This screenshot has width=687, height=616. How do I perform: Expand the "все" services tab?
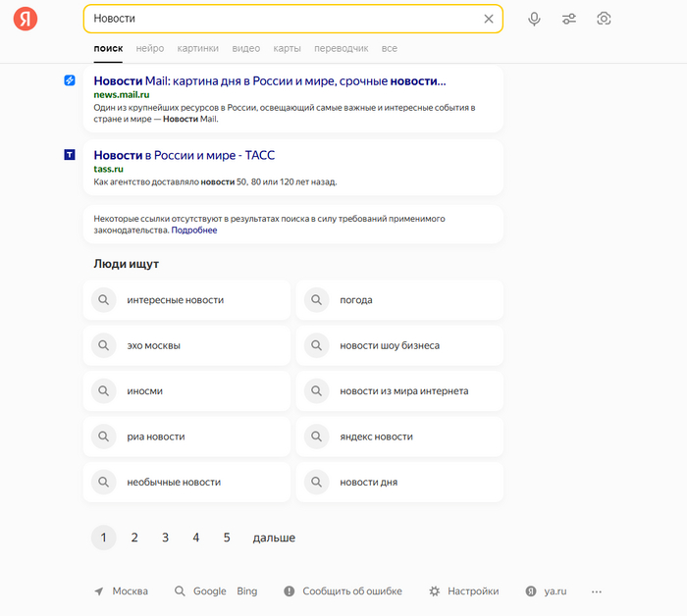coord(390,48)
